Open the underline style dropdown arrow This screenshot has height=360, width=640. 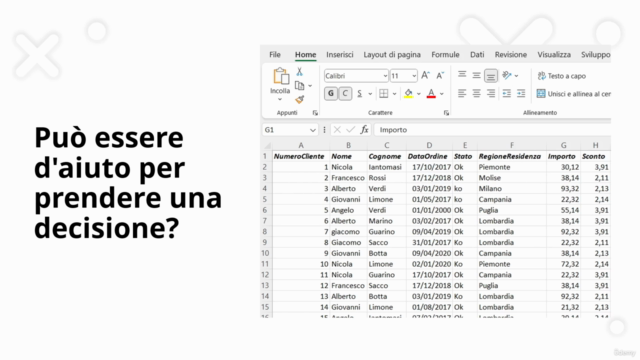370,94
